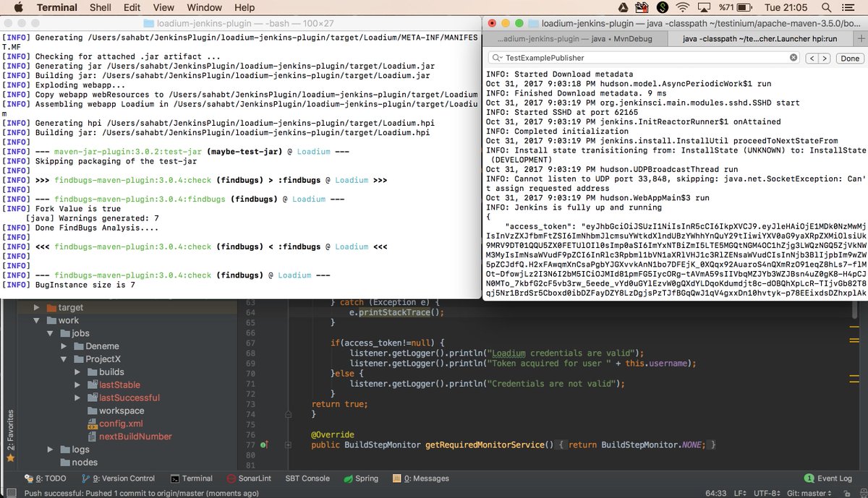The image size is (868, 498).
Task: Open the Apple menu
Action: click(x=18, y=8)
